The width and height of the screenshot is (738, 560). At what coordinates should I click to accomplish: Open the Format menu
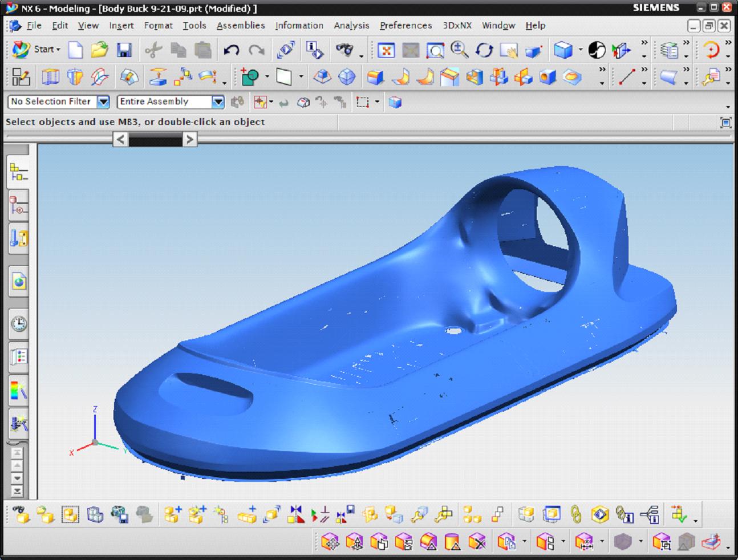coord(158,26)
